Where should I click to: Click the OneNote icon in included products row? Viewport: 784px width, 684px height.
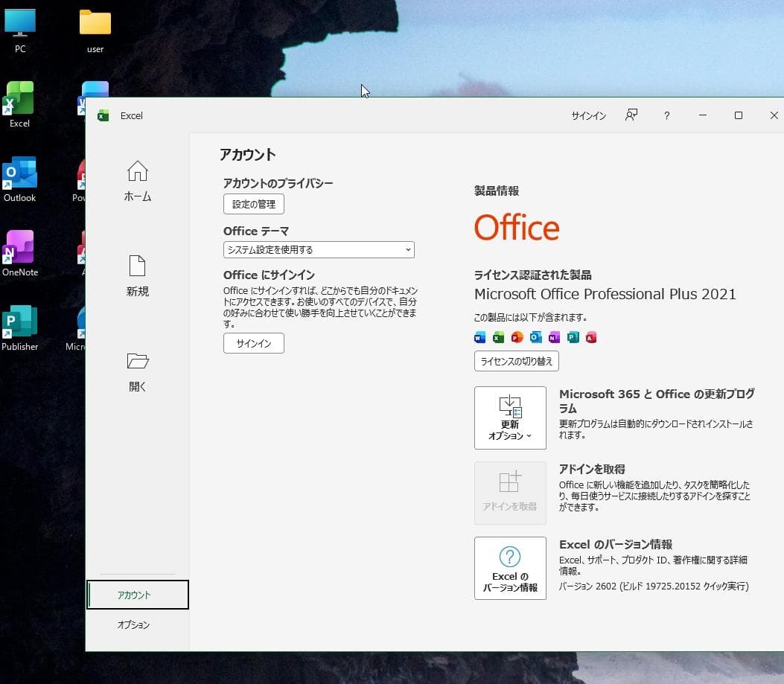click(554, 337)
